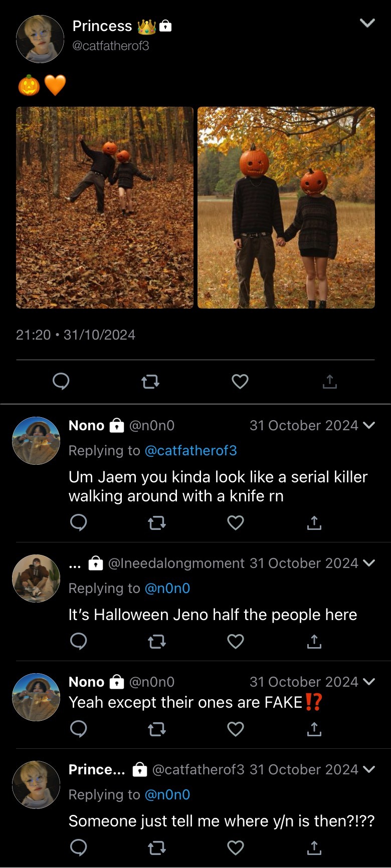The width and height of the screenshot is (391, 868).
Task: Reply to 'where y/n is then' tweet
Action: tap(78, 847)
